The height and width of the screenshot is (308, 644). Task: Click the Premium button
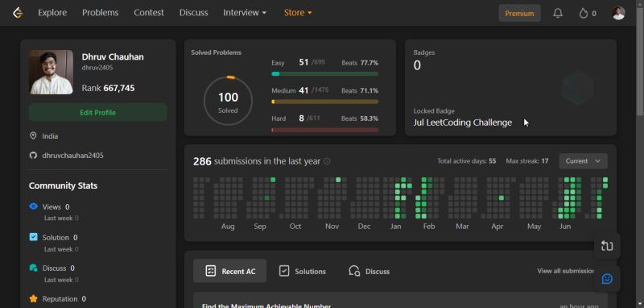pos(519,13)
